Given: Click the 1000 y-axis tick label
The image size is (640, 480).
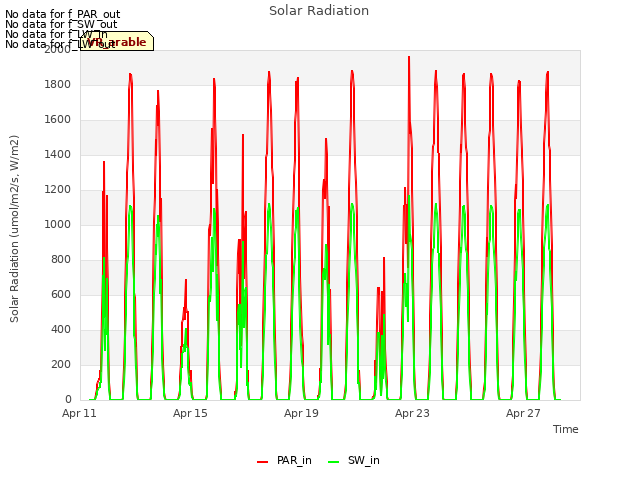Looking at the screenshot, I should pyautogui.click(x=58, y=224).
